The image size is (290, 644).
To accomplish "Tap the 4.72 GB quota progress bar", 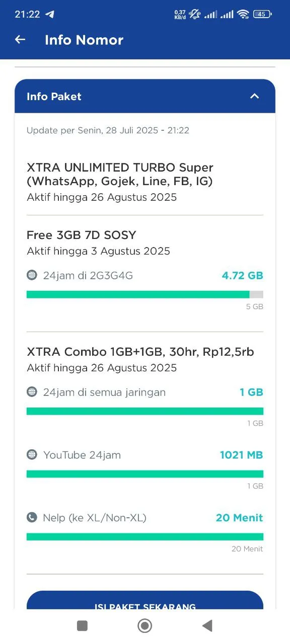I will pyautogui.click(x=145, y=294).
